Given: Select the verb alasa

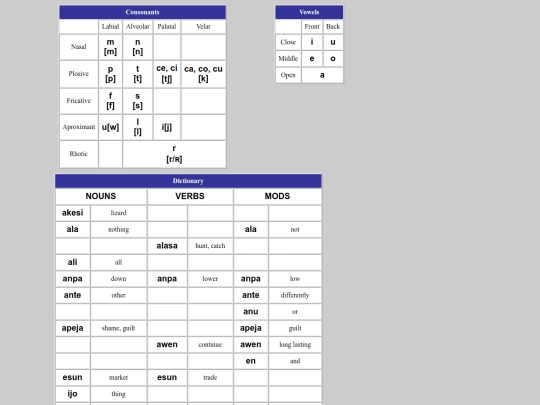Looking at the screenshot, I should coord(167,246).
